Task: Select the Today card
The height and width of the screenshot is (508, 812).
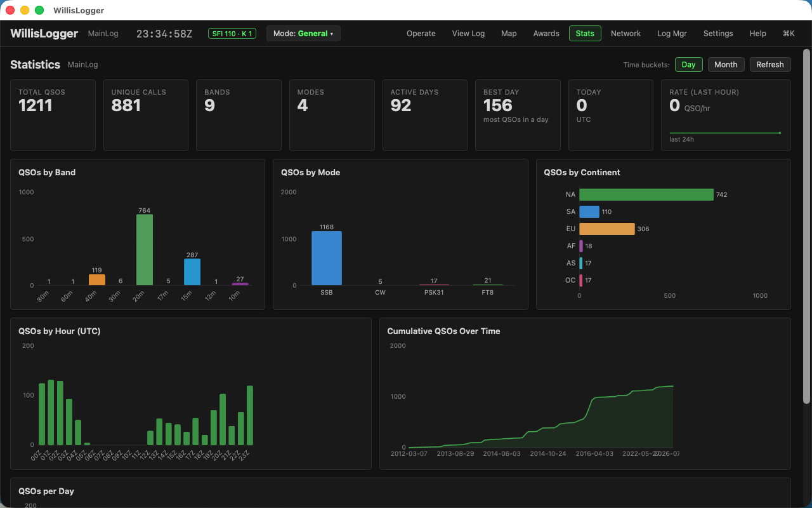Action: click(611, 115)
